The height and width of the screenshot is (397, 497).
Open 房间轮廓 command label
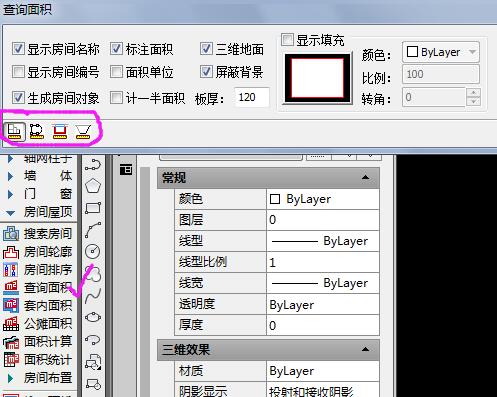tap(48, 252)
